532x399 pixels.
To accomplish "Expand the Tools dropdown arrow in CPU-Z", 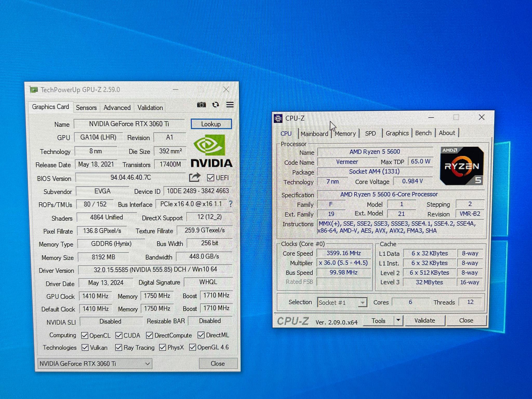I will coord(398,320).
